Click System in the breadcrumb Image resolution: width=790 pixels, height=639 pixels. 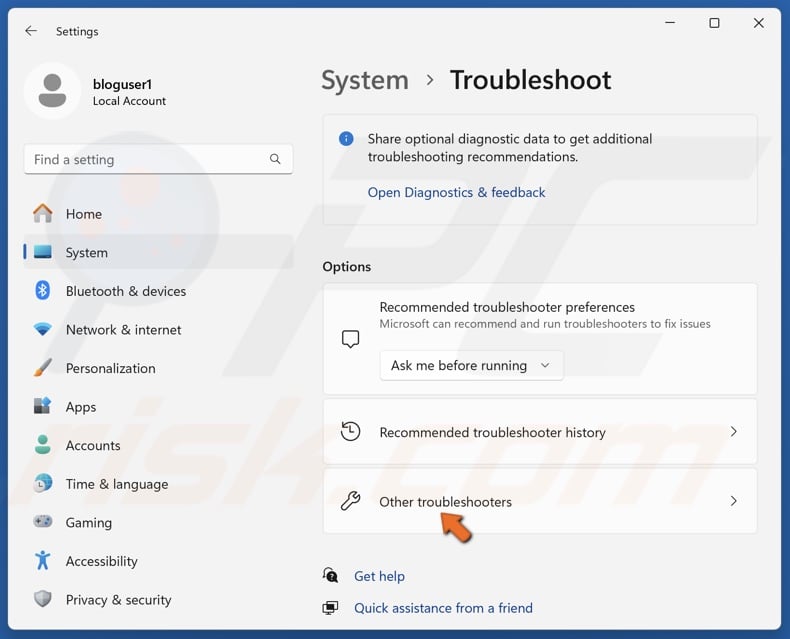[x=365, y=80]
